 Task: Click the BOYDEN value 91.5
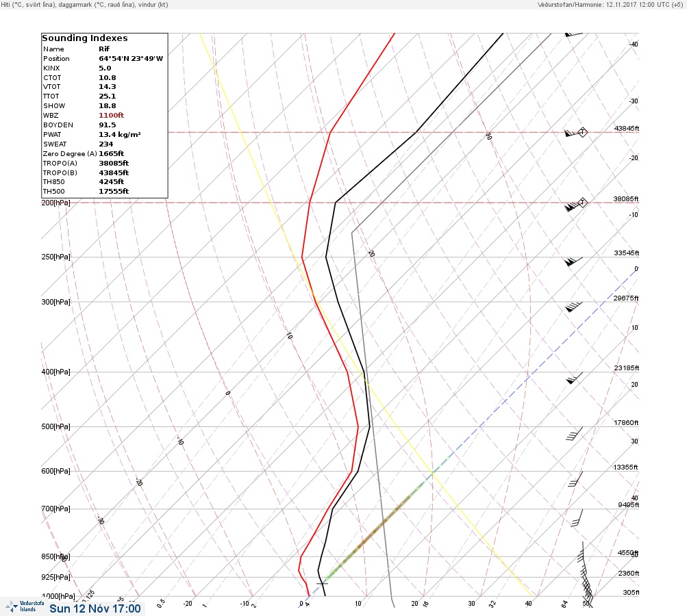pos(108,125)
